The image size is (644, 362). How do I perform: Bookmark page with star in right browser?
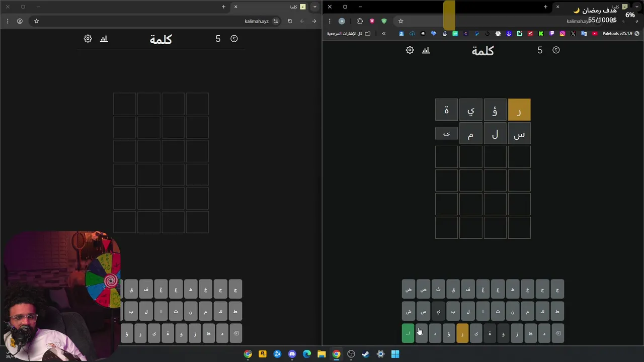point(400,21)
